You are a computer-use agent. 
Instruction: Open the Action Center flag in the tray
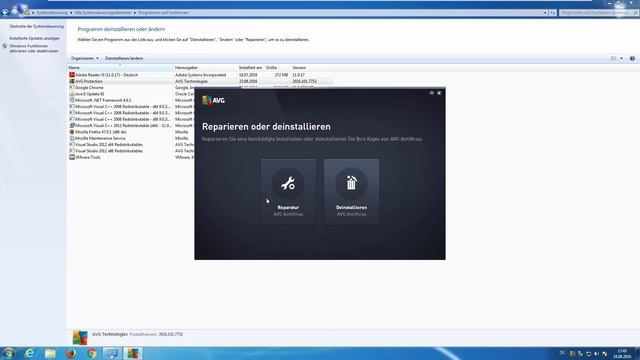(x=604, y=354)
